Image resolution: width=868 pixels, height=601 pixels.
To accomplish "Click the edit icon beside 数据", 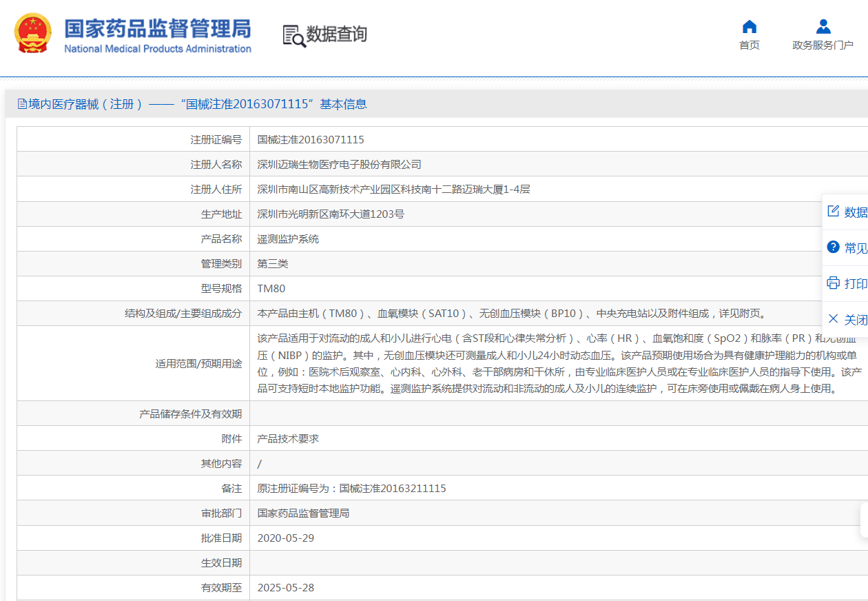I will [833, 211].
